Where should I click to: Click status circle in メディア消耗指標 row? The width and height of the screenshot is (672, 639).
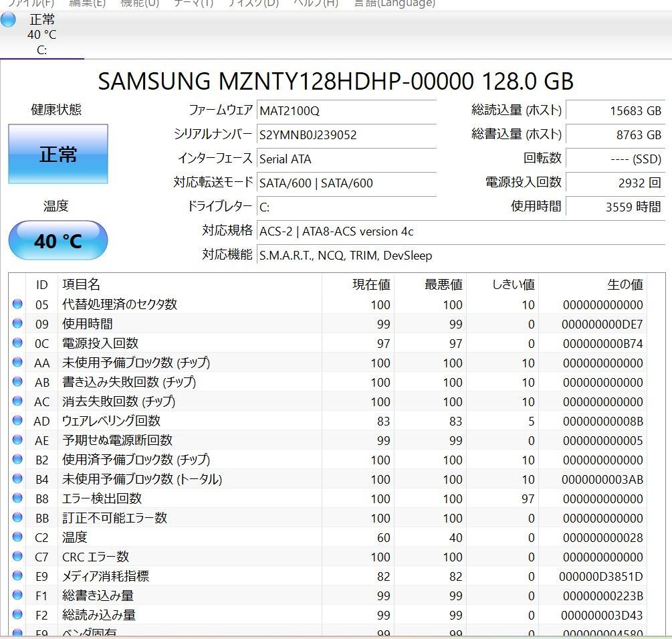(x=17, y=576)
